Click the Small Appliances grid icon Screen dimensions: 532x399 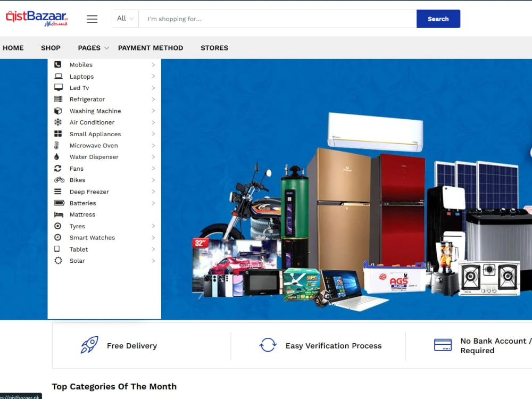pos(58,134)
